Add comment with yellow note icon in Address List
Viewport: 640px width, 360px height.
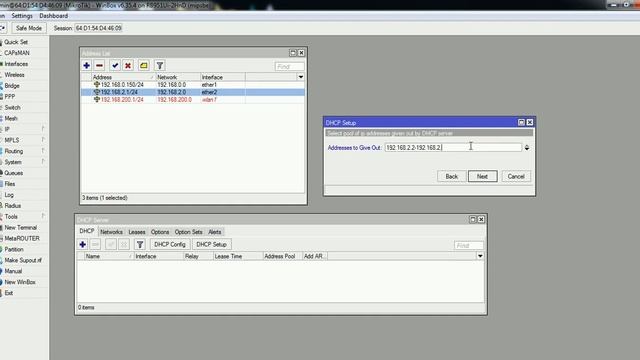coord(144,65)
